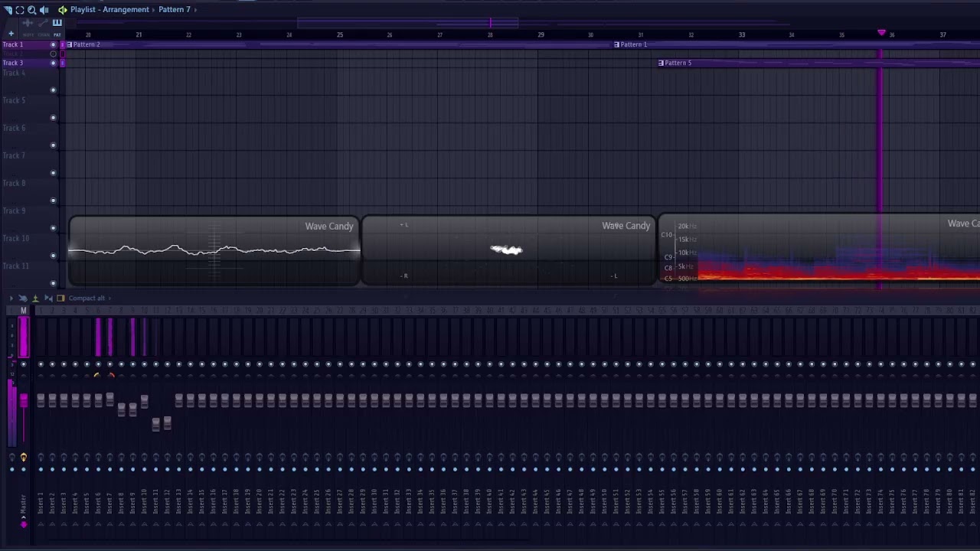Image resolution: width=980 pixels, height=551 pixels.
Task: Mute the Master mixer track
Action: [23, 364]
